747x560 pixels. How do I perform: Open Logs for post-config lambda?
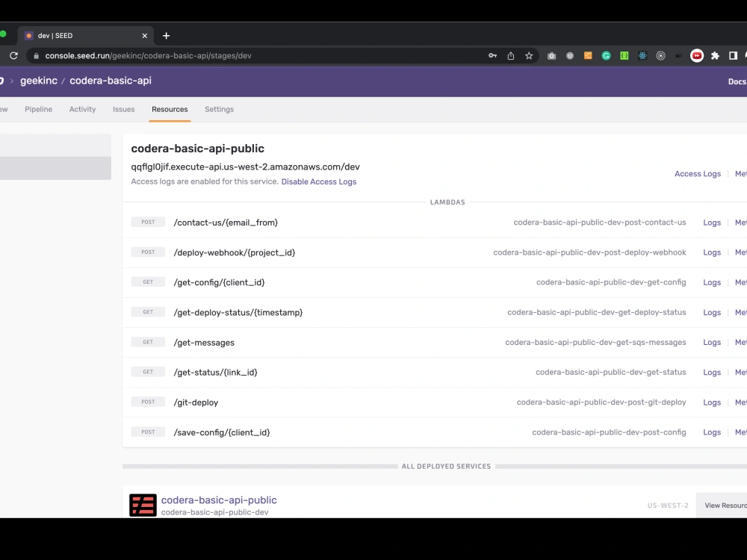pos(712,432)
